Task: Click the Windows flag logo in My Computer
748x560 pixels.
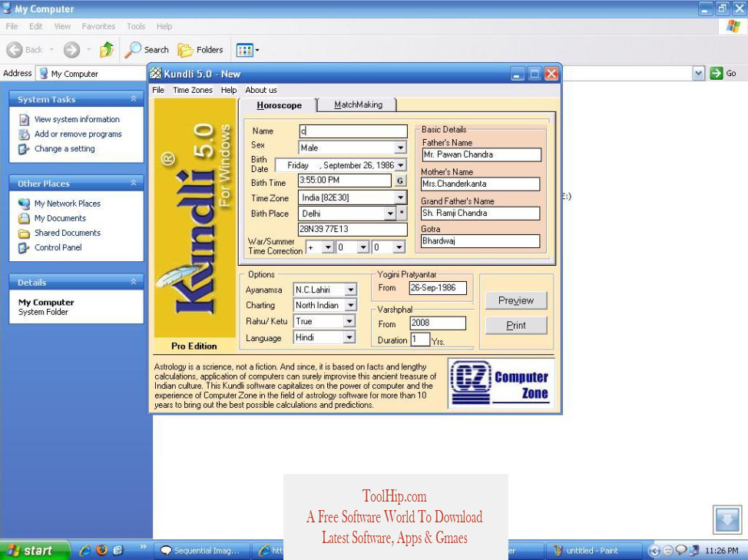Action: click(x=733, y=26)
